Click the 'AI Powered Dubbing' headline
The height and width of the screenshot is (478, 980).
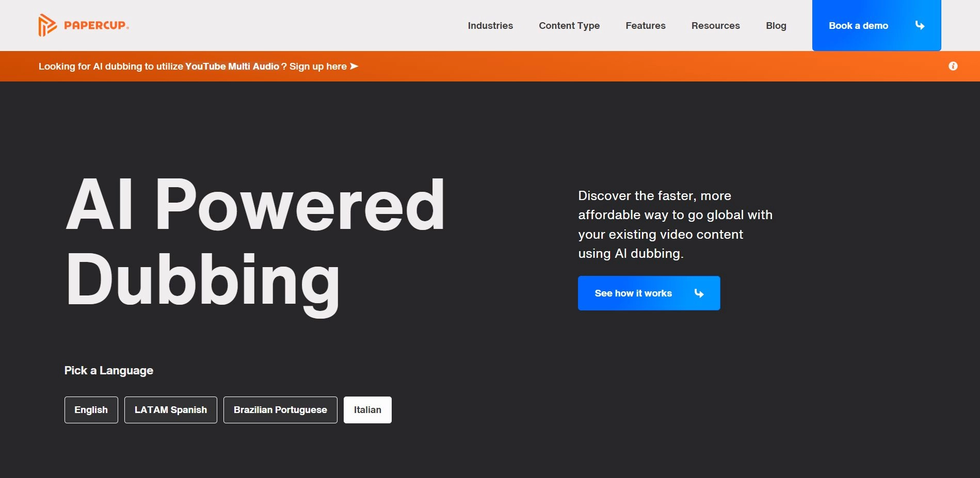(x=255, y=242)
